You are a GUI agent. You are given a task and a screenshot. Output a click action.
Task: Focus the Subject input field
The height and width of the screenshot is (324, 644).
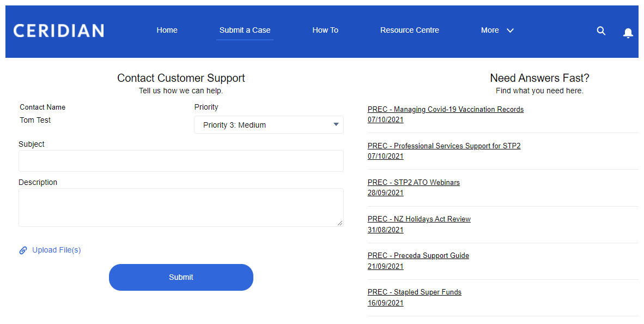pyautogui.click(x=181, y=161)
